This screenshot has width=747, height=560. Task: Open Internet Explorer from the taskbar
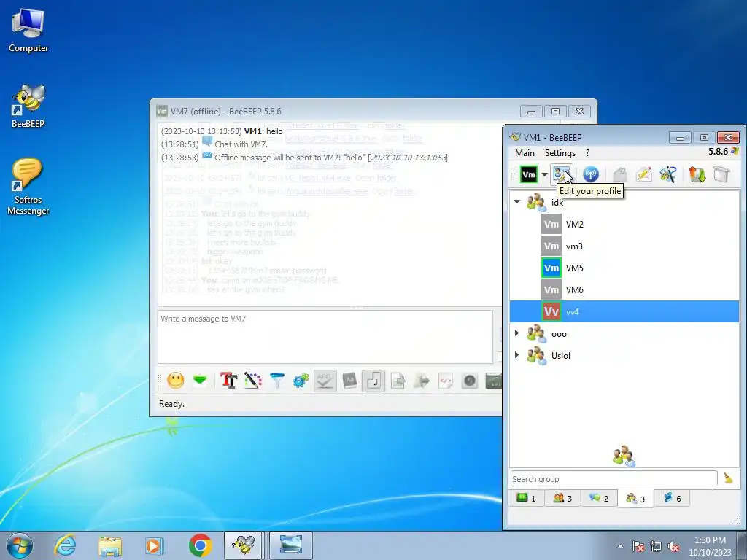(65, 545)
